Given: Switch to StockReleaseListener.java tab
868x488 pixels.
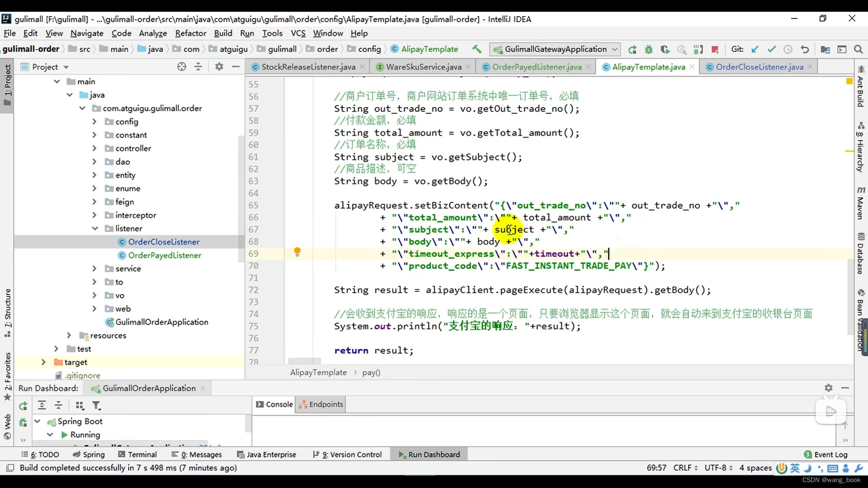Looking at the screenshot, I should [x=308, y=67].
